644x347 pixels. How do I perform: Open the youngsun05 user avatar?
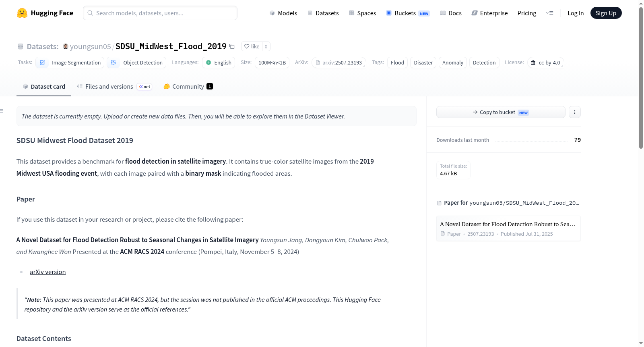point(66,46)
